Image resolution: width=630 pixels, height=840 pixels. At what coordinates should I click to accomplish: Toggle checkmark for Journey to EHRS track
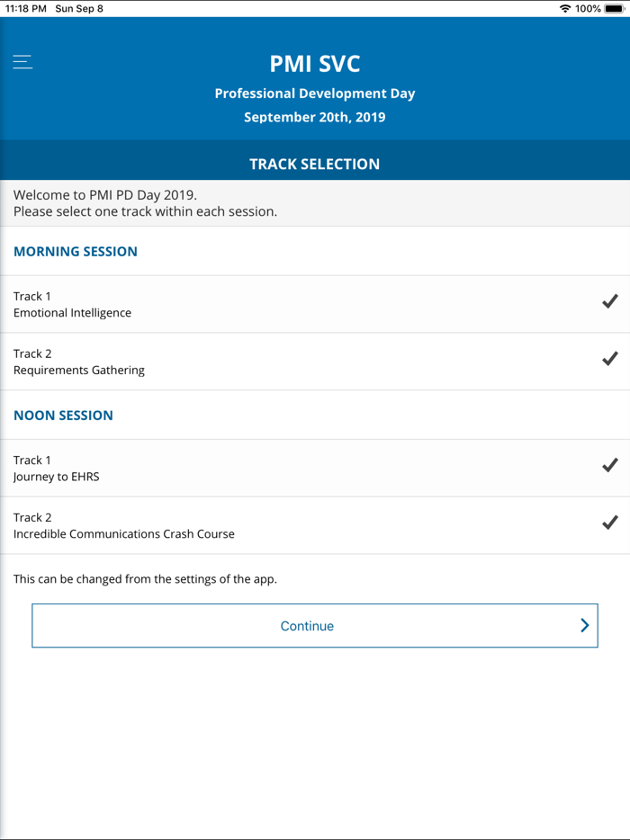(x=609, y=465)
